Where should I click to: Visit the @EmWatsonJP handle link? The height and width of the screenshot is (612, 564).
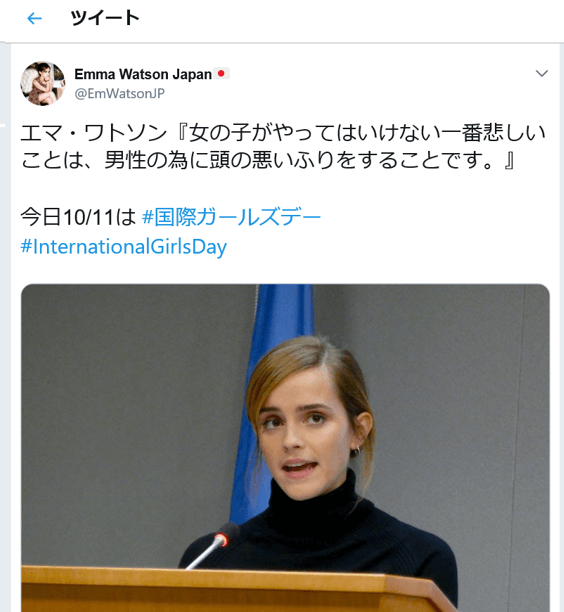[x=119, y=93]
